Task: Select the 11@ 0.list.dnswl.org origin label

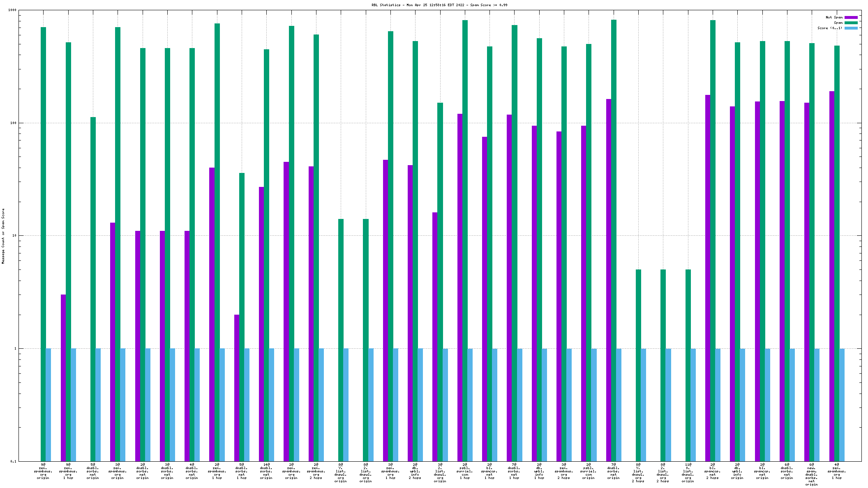Action: [688, 473]
